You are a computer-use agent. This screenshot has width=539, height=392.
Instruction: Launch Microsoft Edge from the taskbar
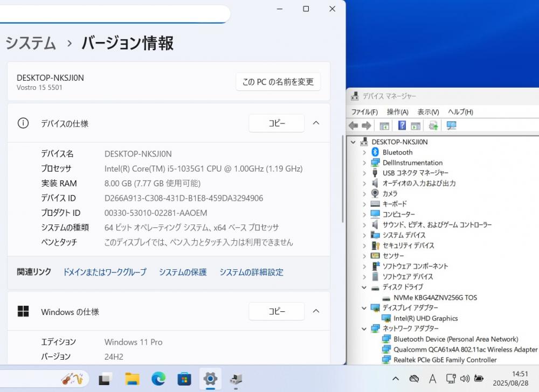click(x=158, y=379)
